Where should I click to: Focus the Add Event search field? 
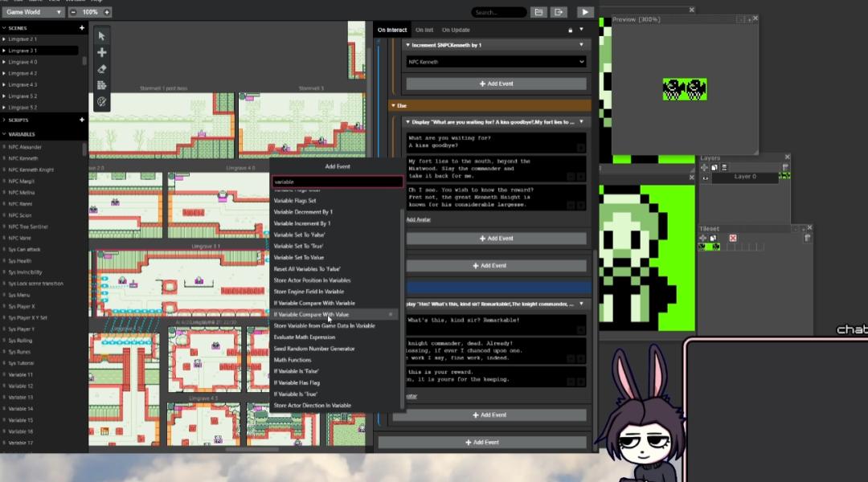pos(337,182)
